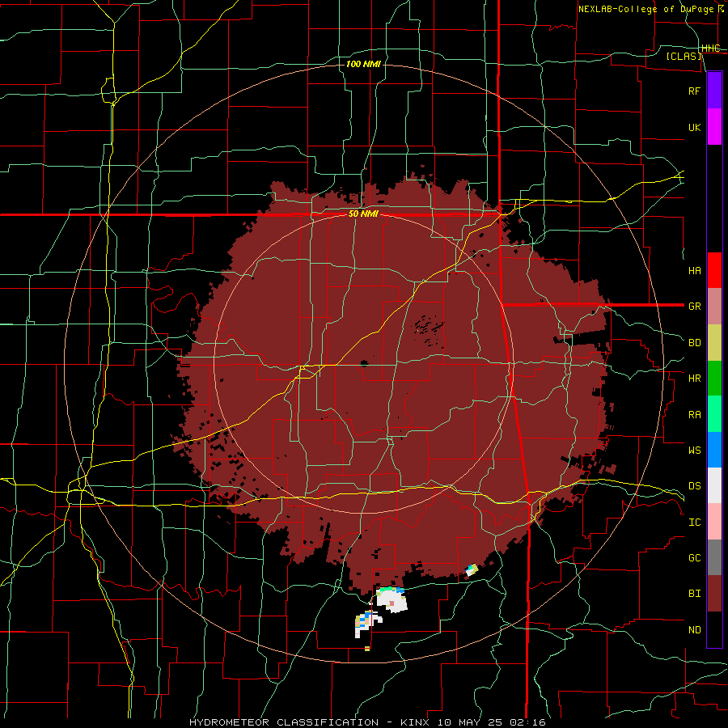The height and width of the screenshot is (728, 728).
Task: Select the GC gray legend swatch
Action: coord(714,557)
